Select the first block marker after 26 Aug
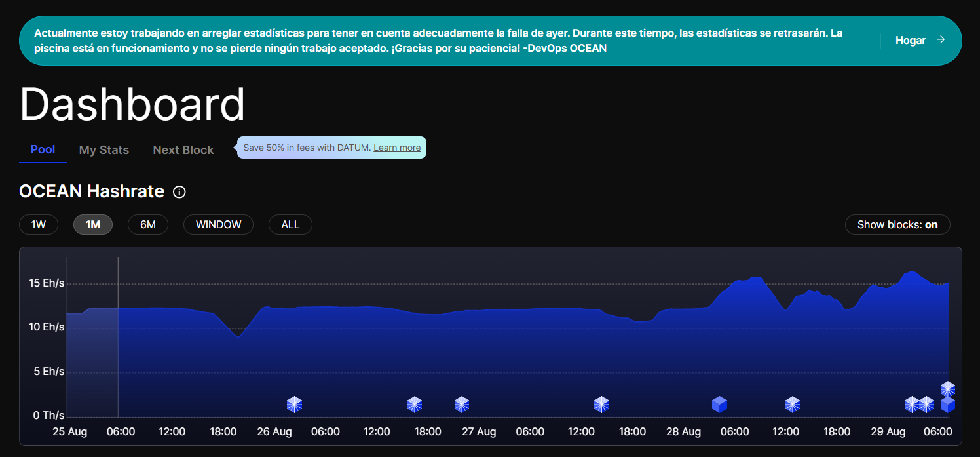Screen dimensions: 980x457 (295, 405)
